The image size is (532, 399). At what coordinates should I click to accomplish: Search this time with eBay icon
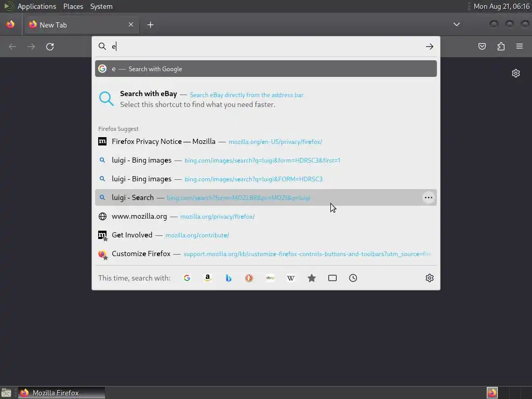[x=270, y=278]
